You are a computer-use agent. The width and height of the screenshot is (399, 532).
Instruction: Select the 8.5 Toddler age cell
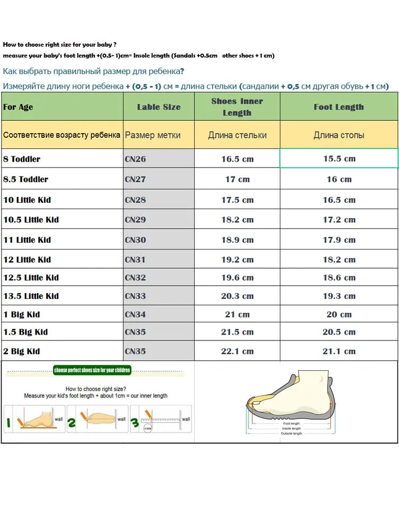(62, 179)
